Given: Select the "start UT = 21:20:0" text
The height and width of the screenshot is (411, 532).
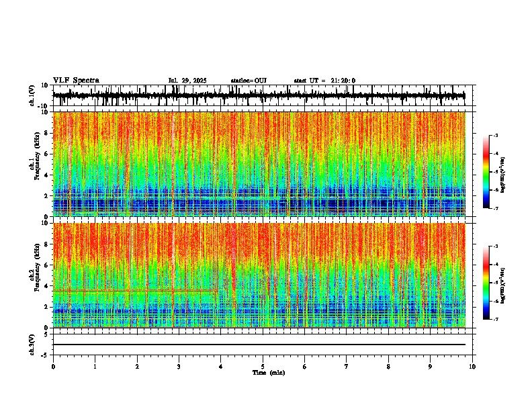Looking at the screenshot, I should pyautogui.click(x=324, y=81).
